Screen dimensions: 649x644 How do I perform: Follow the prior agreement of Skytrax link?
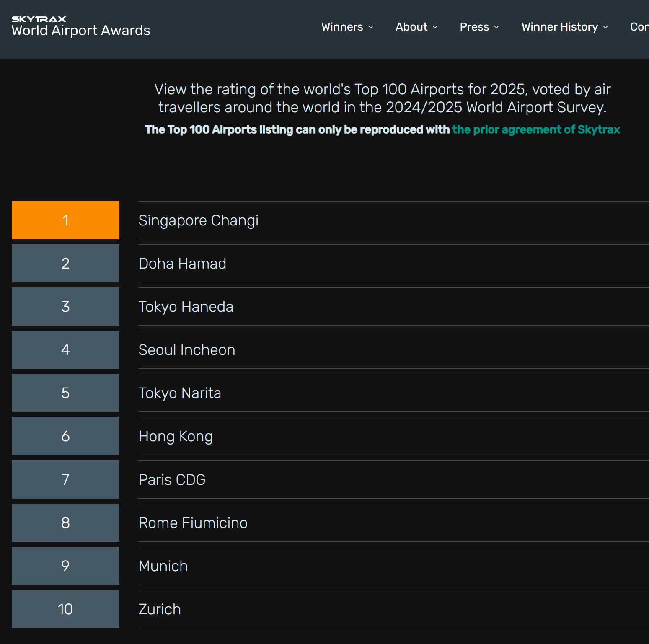(x=536, y=129)
